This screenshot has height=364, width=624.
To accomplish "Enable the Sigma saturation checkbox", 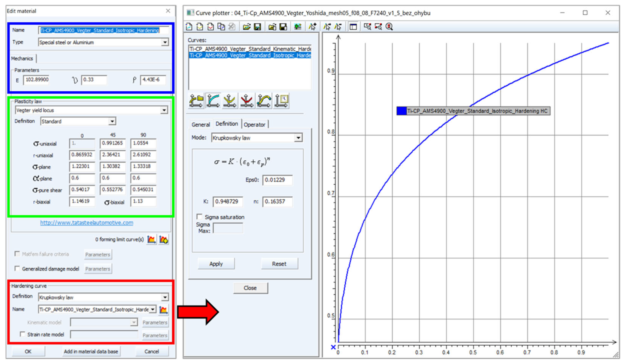I will (199, 217).
